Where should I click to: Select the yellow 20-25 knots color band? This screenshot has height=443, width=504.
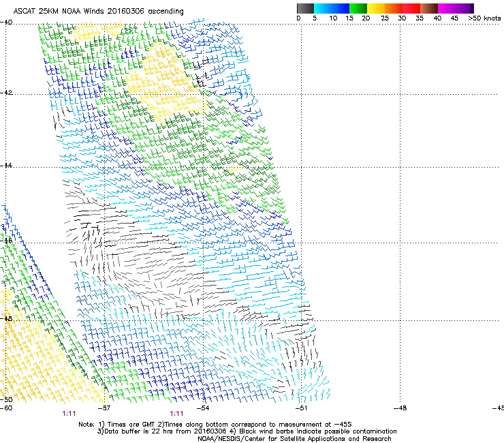click(x=376, y=8)
